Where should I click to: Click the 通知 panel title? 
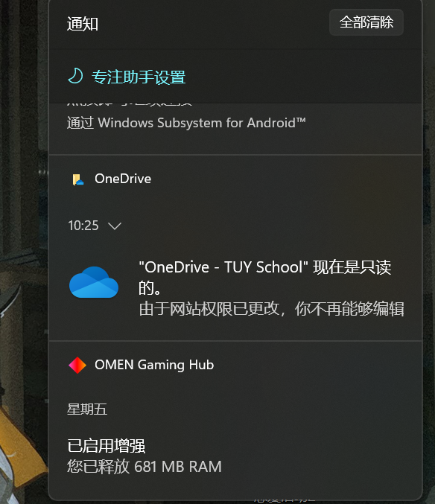point(82,24)
